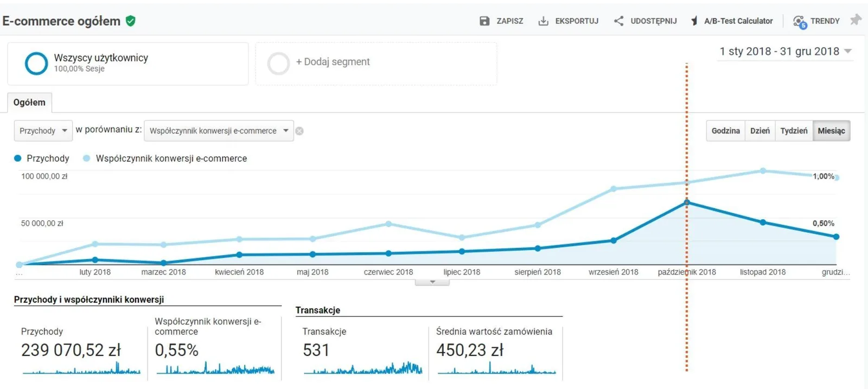
Task: Click the TRENDY insights icon
Action: [800, 22]
